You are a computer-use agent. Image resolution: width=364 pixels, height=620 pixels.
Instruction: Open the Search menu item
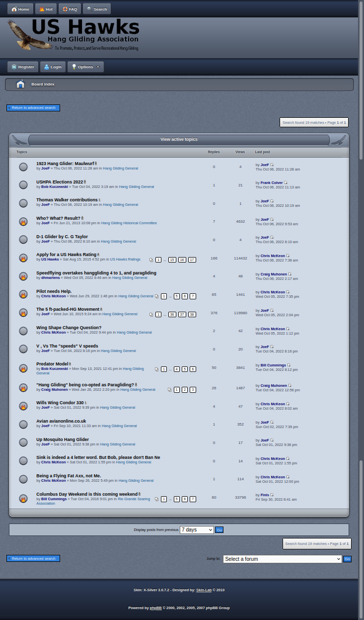click(97, 9)
